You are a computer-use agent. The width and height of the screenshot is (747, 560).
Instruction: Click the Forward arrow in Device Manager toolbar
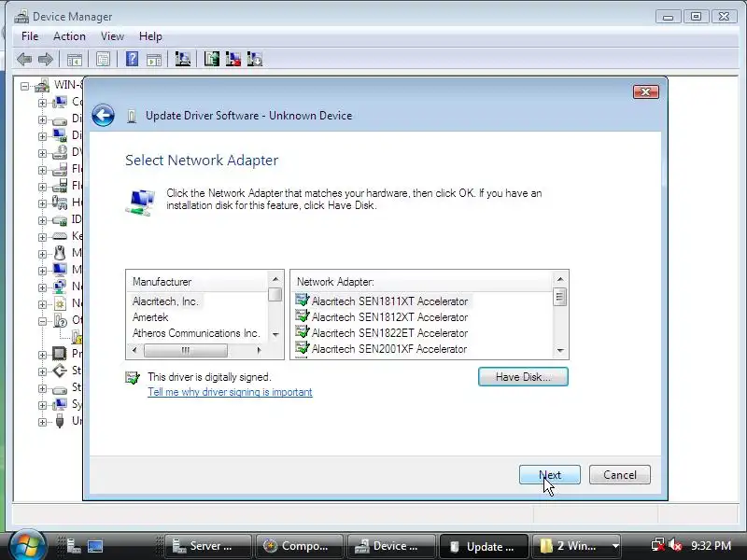tap(45, 60)
